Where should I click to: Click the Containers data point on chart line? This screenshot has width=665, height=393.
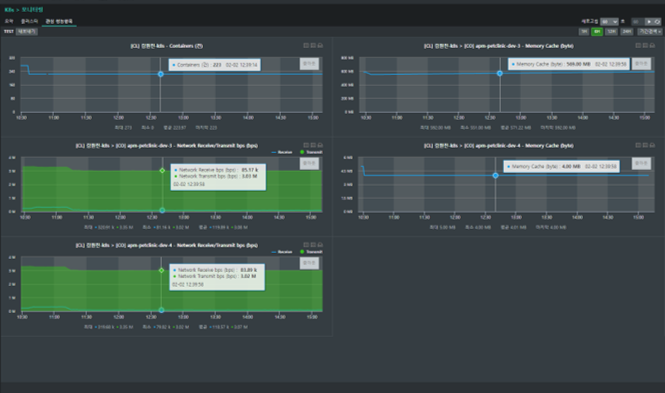click(160, 74)
